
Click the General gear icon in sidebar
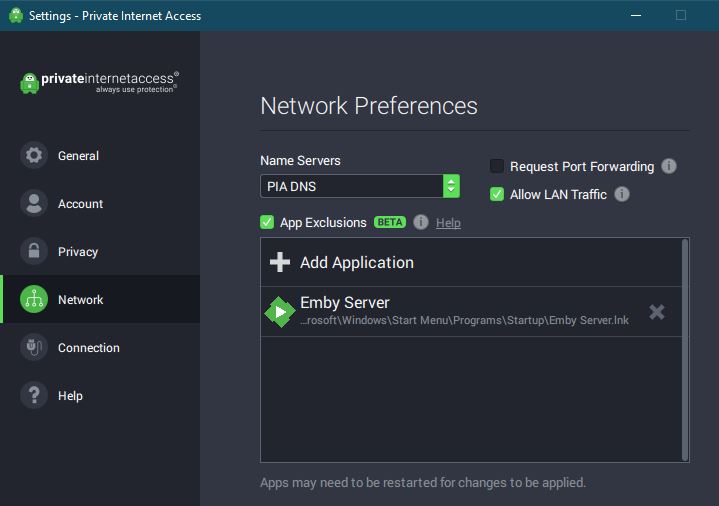pos(34,156)
